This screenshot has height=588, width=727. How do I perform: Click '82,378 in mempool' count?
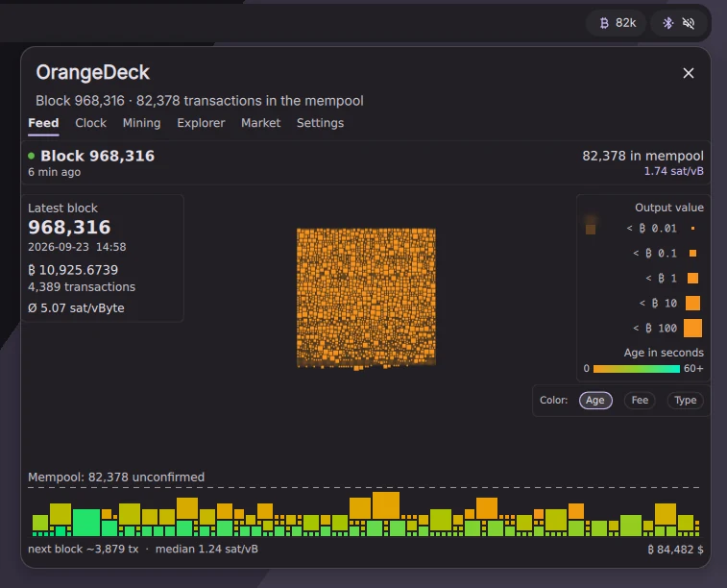[x=642, y=156]
